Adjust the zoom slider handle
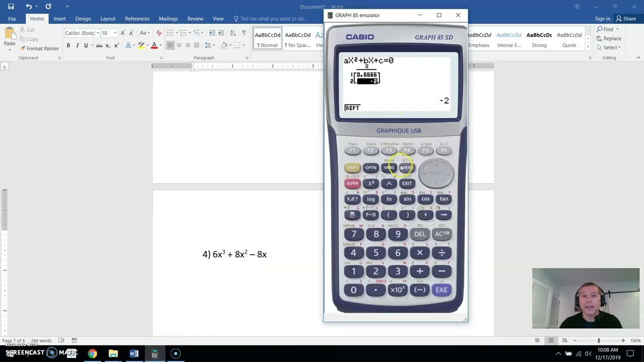 point(599,340)
